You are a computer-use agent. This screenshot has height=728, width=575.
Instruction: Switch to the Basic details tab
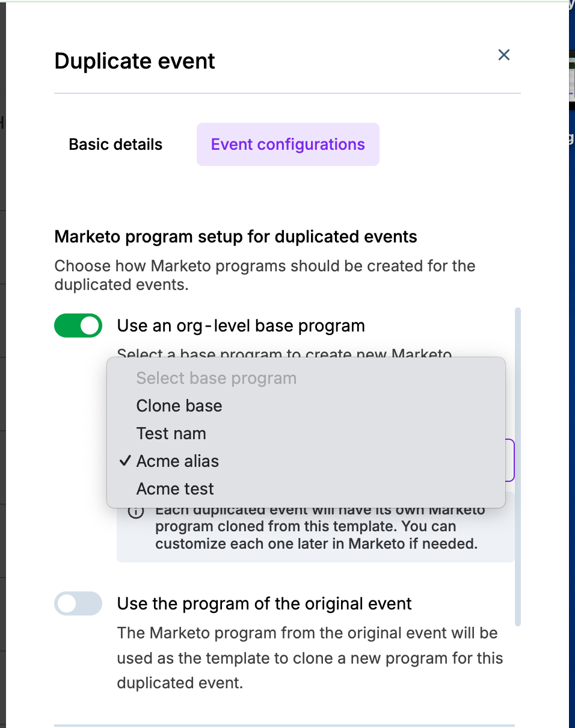coord(115,144)
